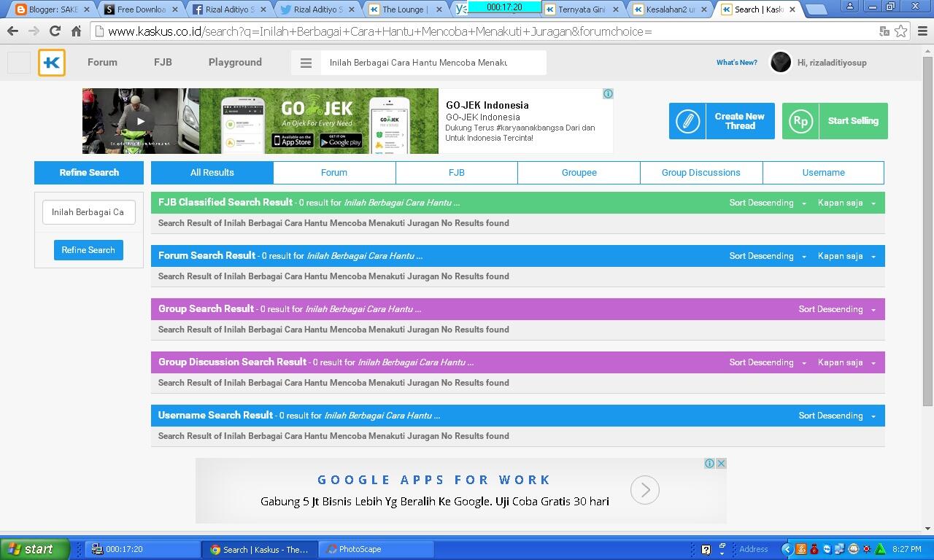
Task: Open Group Search Sort Descending dropdown
Action: (x=837, y=310)
